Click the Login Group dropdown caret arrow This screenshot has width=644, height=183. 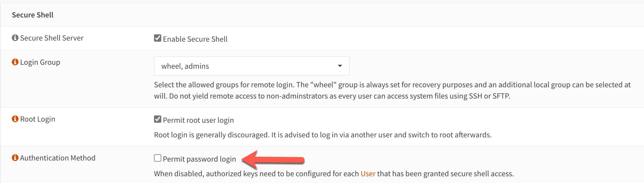point(340,66)
